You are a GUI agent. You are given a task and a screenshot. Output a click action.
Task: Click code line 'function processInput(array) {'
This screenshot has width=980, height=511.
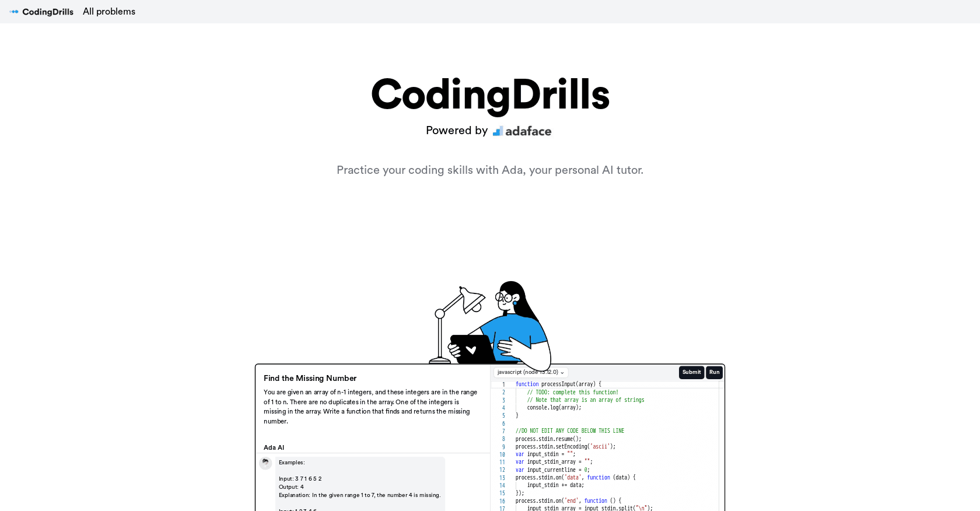[x=558, y=384]
